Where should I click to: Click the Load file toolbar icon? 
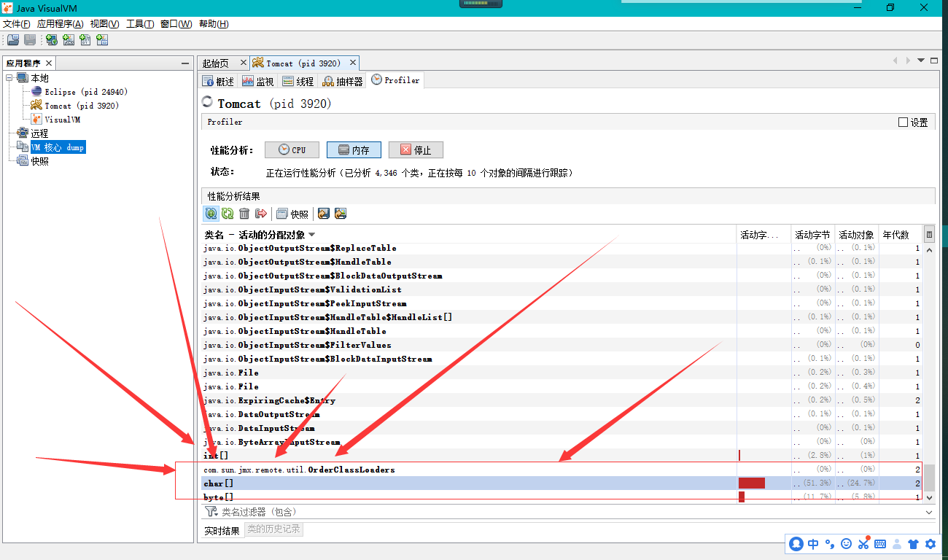12,40
